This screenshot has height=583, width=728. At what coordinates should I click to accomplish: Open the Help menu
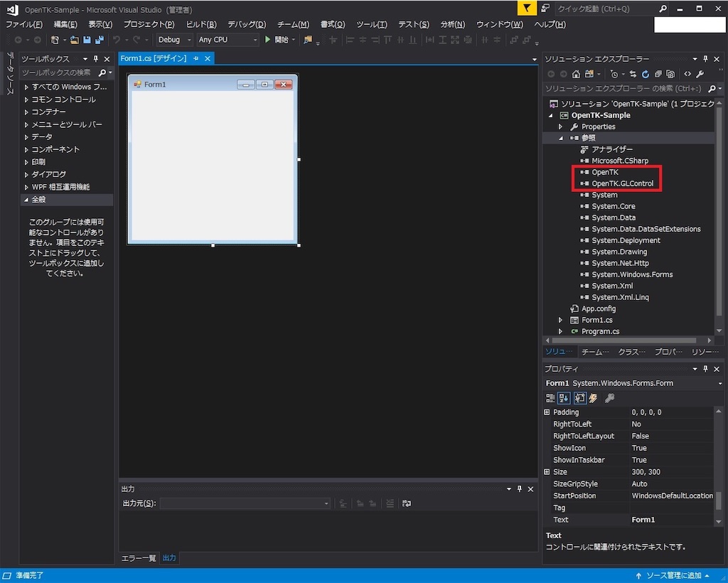pos(550,24)
